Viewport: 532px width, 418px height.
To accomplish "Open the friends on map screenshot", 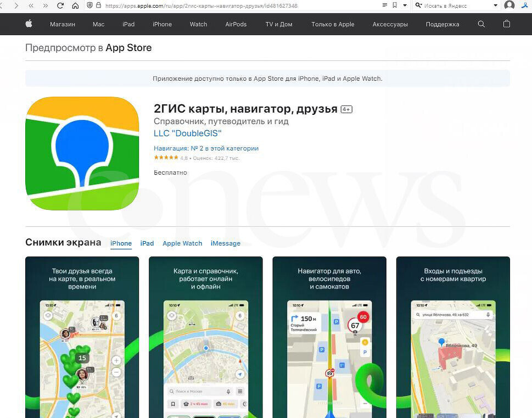I will [82, 337].
